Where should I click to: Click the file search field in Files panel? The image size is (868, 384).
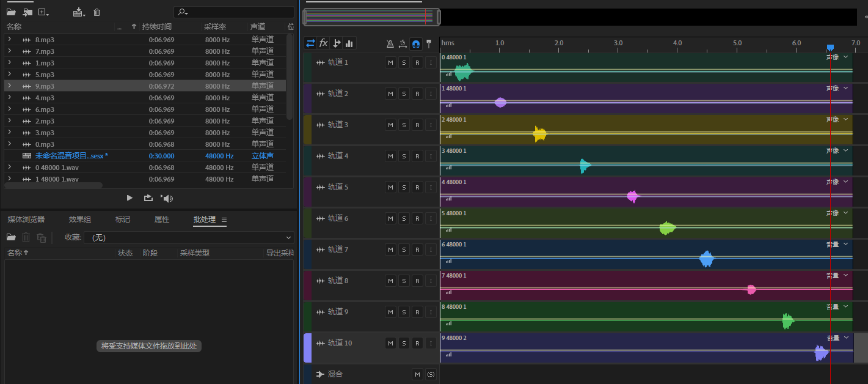234,12
